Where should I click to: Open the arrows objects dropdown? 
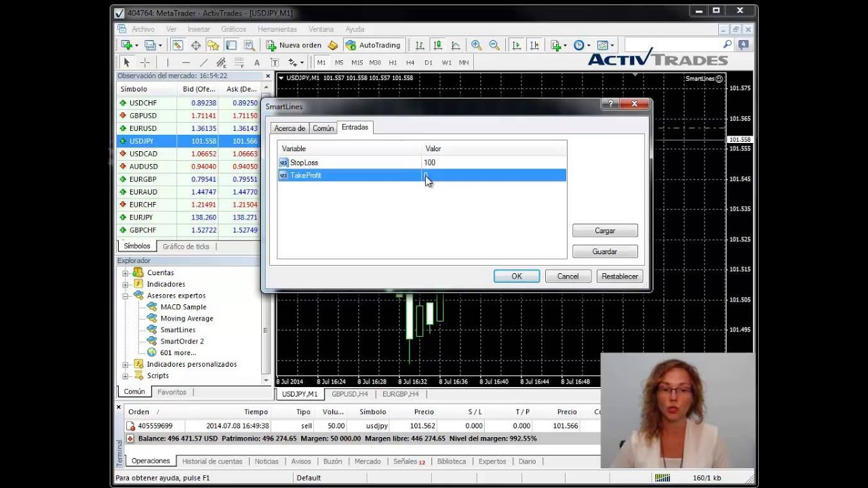click(x=296, y=62)
